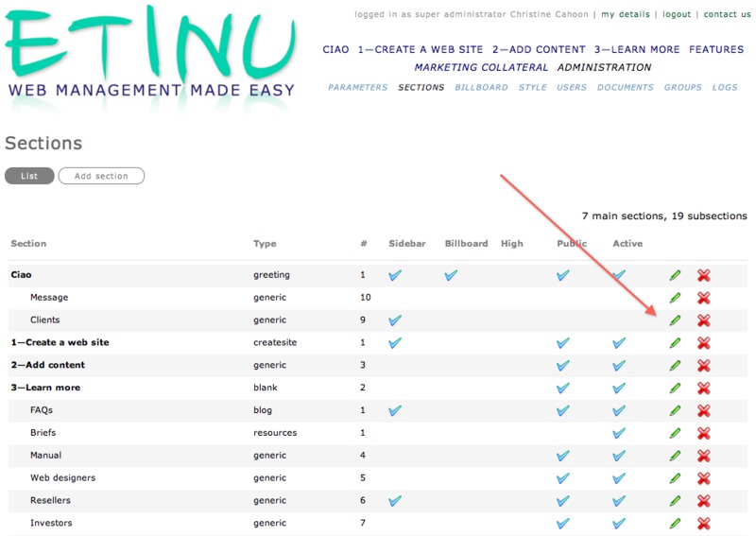Delete the Resellers section row

tap(703, 501)
